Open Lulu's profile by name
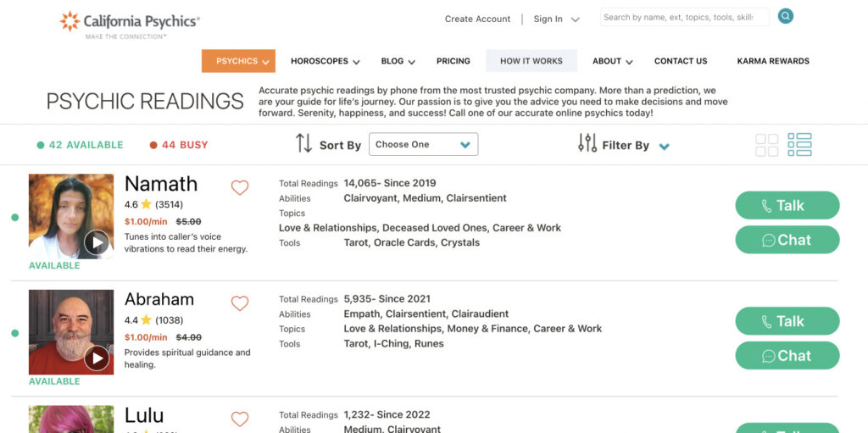This screenshot has height=433, width=868. pyautogui.click(x=144, y=415)
